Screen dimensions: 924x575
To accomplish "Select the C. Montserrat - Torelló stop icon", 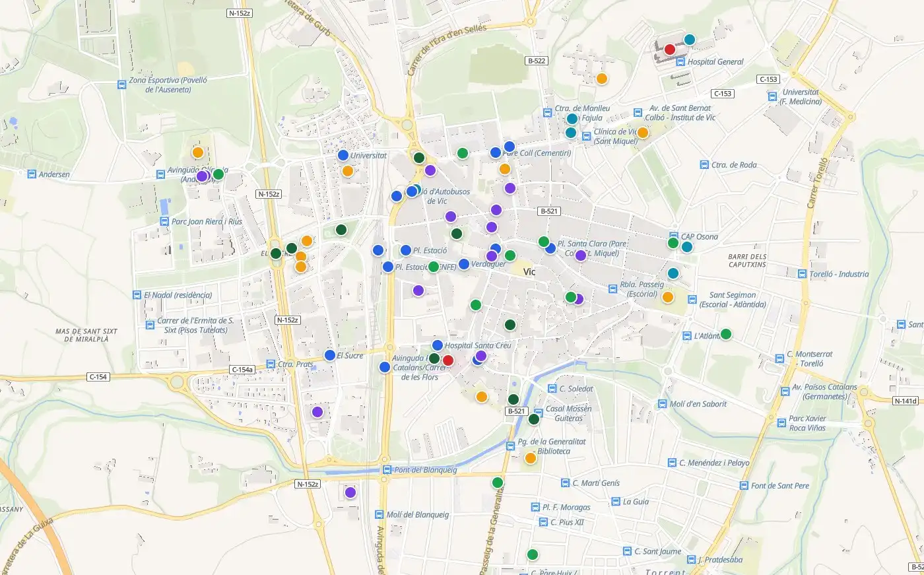I will tap(779, 359).
